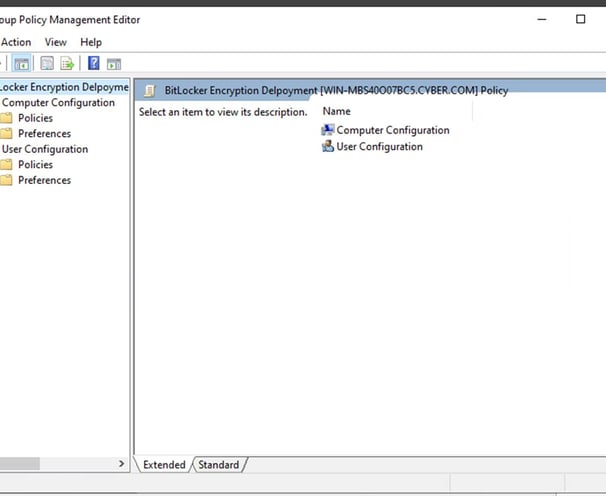
Task: Click Policies folder icon under User Configuration
Action: pos(6,165)
